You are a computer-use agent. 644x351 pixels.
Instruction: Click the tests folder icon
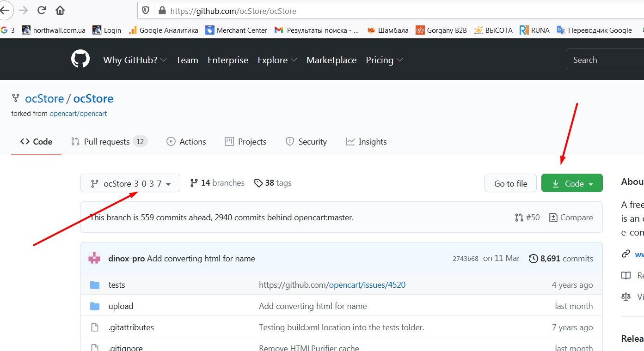[x=95, y=285]
